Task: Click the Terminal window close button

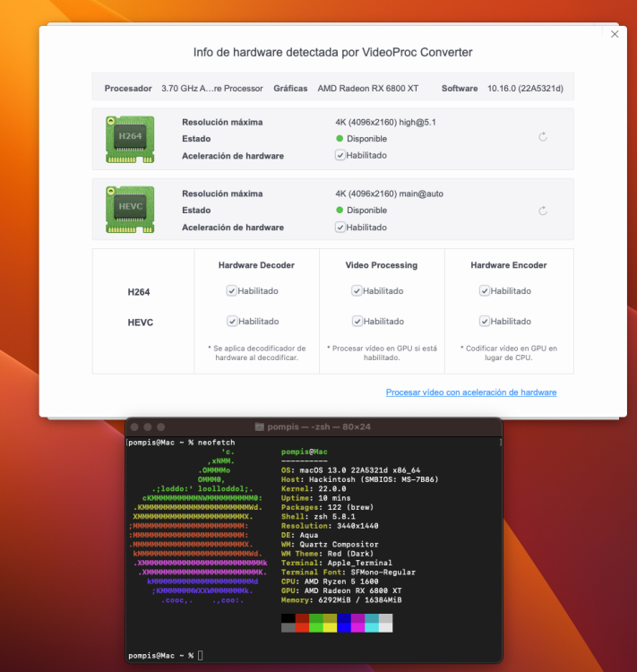Action: pos(134,426)
